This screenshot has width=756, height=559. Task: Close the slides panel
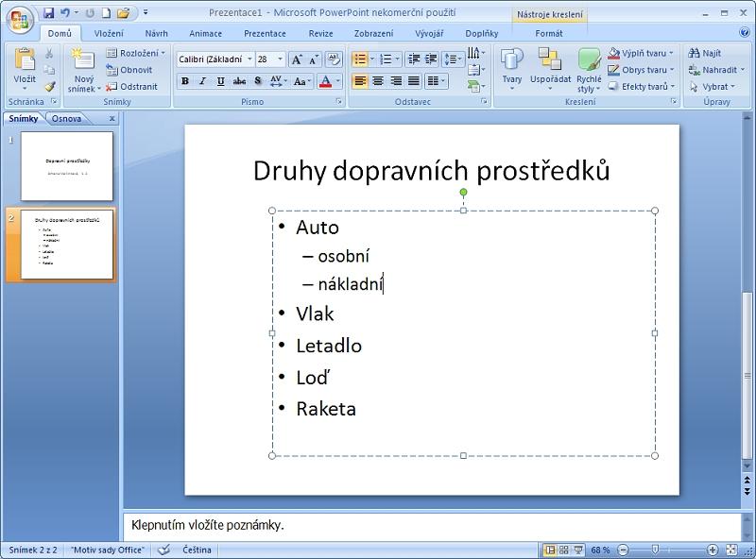[112, 119]
